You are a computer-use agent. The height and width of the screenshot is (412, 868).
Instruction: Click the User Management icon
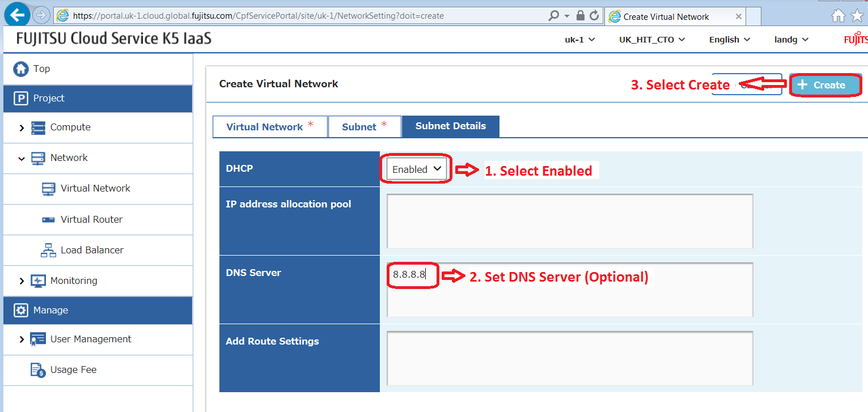[x=38, y=339]
